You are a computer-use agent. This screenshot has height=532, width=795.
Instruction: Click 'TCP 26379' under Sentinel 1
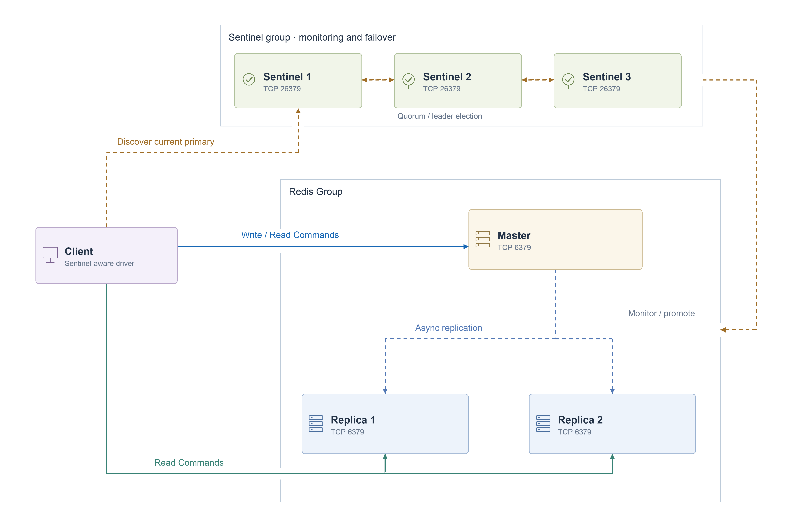(282, 88)
